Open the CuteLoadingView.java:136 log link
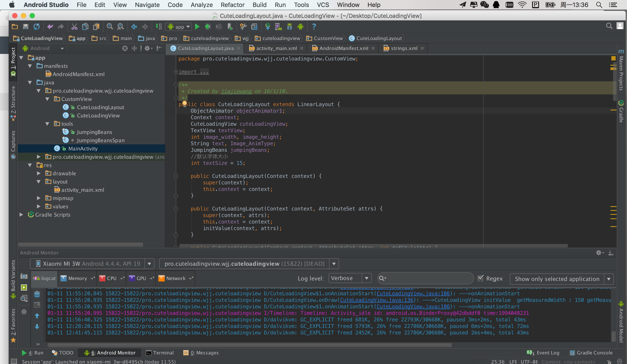Viewport: 627px width, 364px height. (376, 300)
